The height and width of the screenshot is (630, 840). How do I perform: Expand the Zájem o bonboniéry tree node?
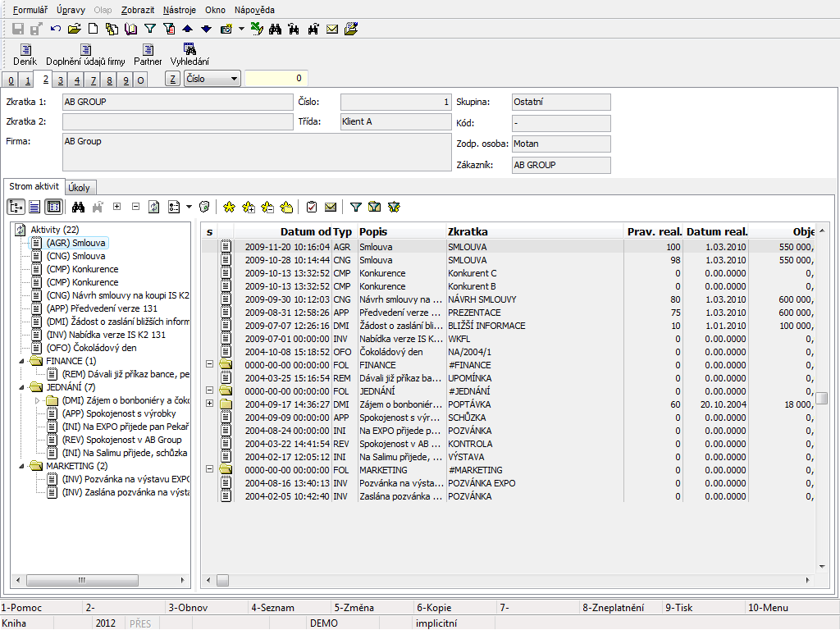click(x=36, y=400)
